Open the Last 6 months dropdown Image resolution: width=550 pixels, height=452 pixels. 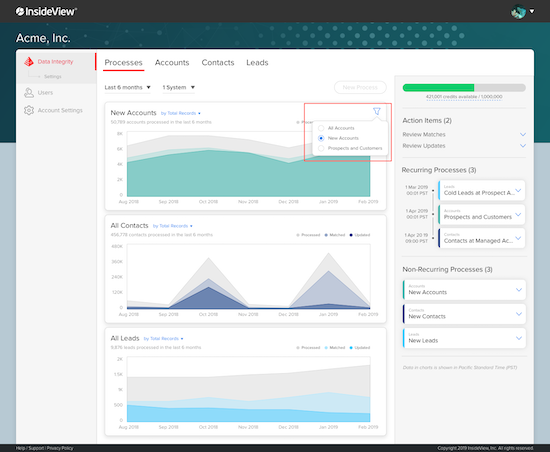coord(127,87)
